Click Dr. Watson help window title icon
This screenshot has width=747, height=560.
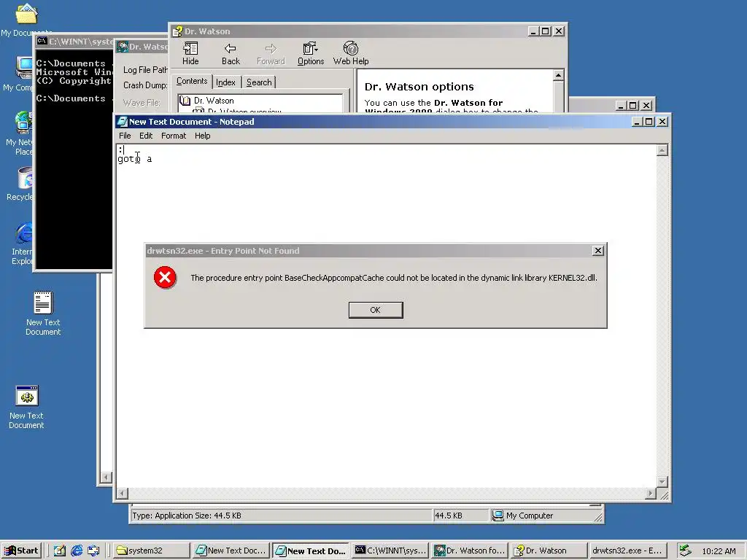(177, 31)
